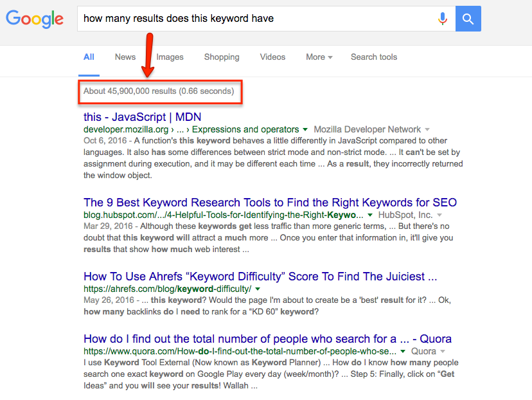The image size is (532, 400).
Task: Open green arrow next to quora.com URL
Action: click(403, 351)
